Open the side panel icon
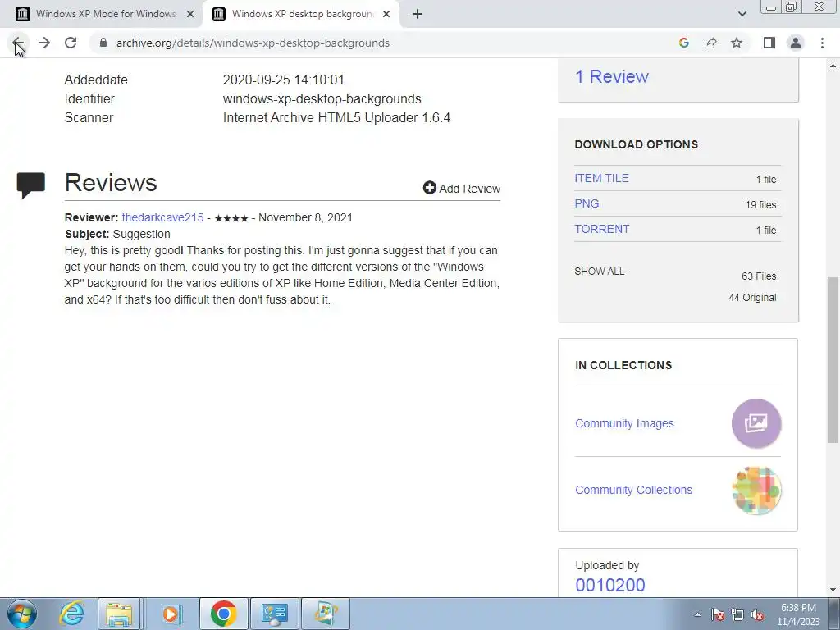Viewport: 840px width, 630px height. coord(769,43)
